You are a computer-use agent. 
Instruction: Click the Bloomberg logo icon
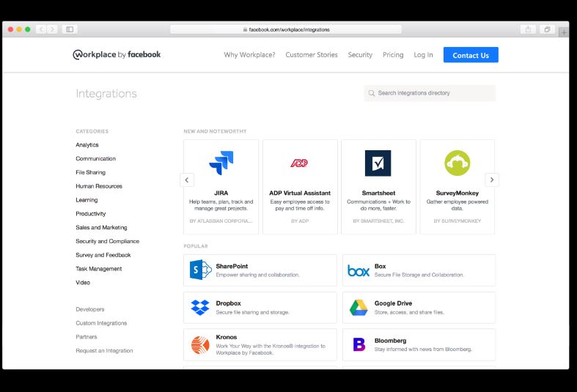click(359, 344)
